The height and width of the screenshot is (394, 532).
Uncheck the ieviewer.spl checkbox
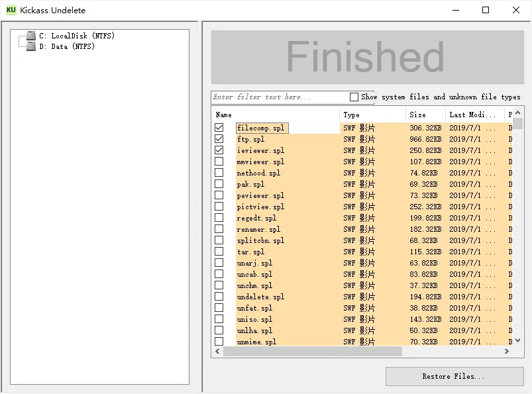click(219, 150)
